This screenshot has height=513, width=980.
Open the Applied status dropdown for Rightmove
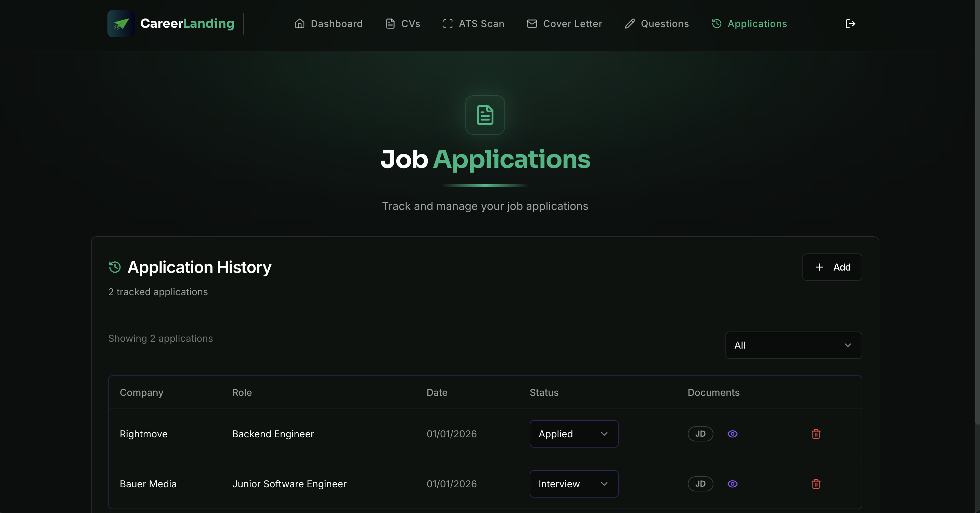tap(574, 434)
